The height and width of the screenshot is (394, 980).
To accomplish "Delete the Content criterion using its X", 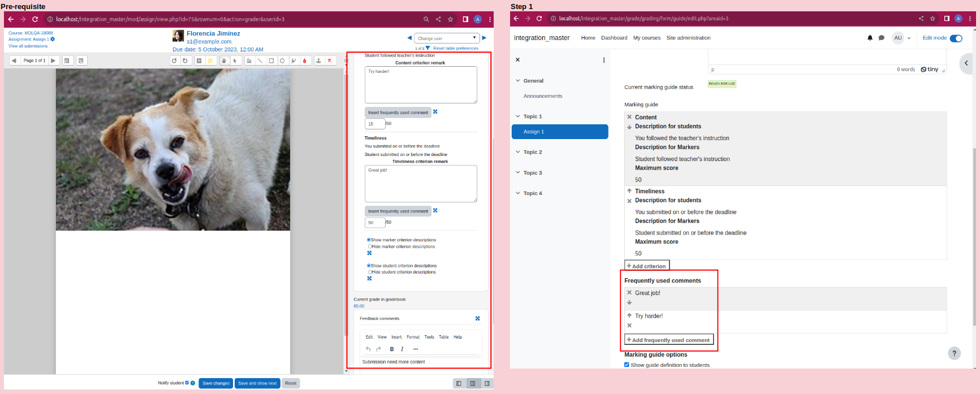I will (629, 117).
